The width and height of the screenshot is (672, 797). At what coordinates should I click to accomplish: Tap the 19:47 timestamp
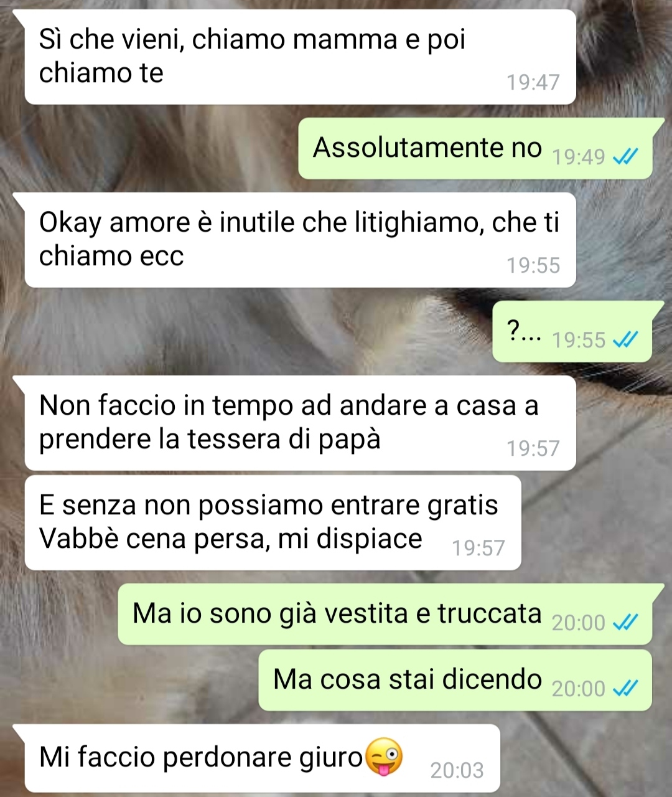[533, 82]
